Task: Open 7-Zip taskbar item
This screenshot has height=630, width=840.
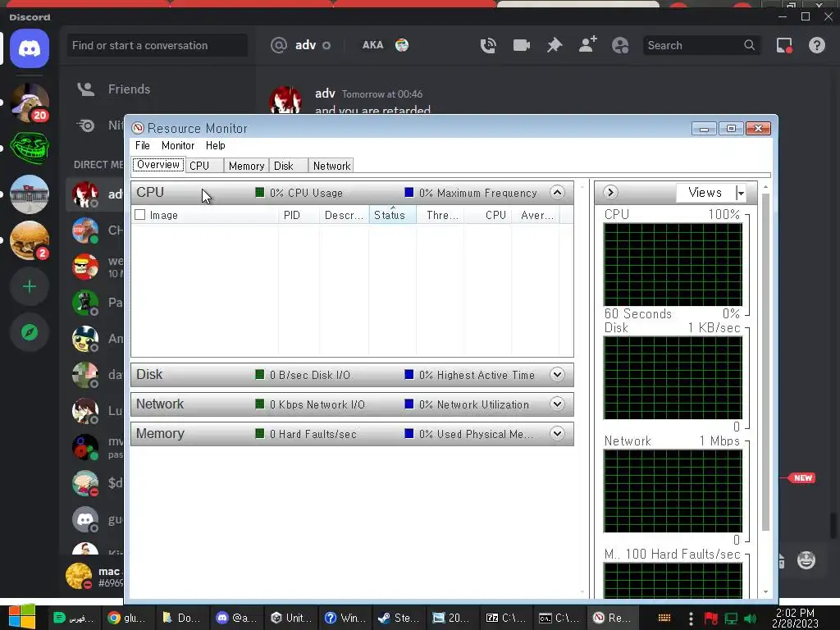Action: (506, 618)
